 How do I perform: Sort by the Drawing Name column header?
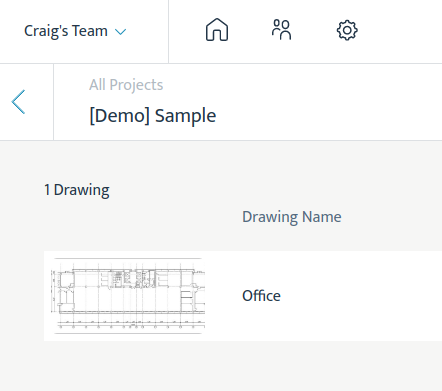pos(292,217)
